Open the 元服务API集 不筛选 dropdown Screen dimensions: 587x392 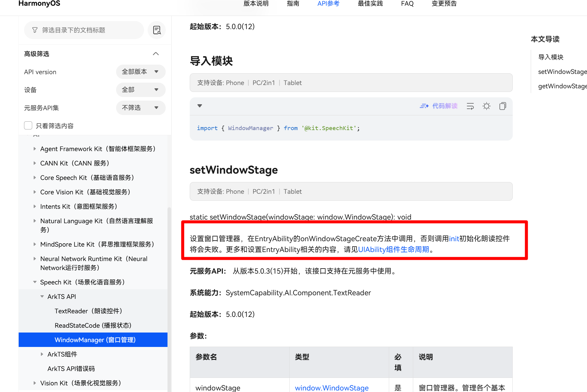coord(140,108)
